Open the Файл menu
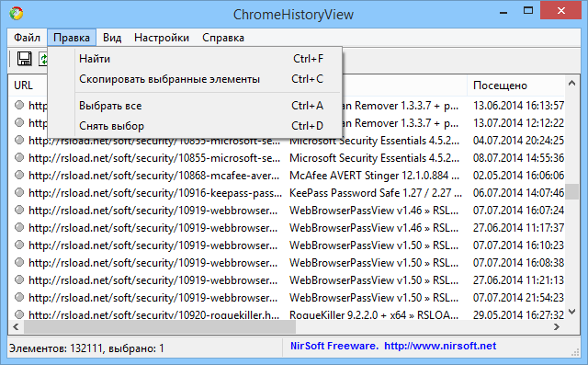Viewport: 588px width, 365px height. pos(27,38)
